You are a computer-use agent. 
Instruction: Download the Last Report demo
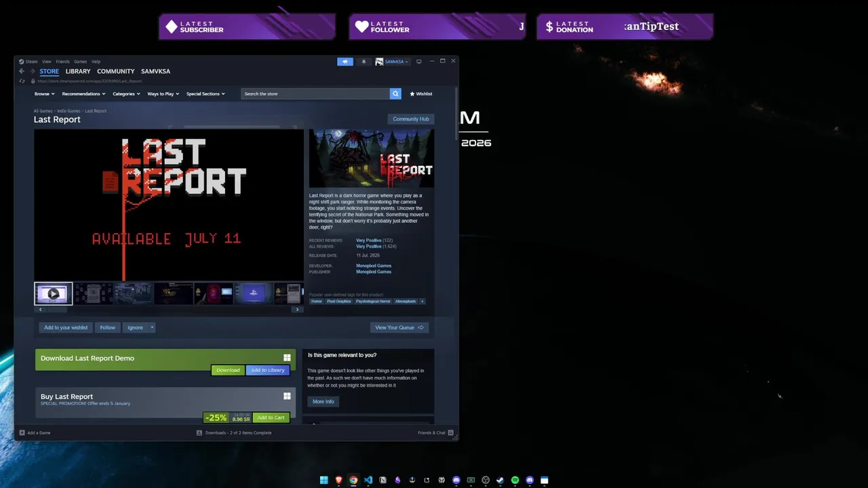228,370
